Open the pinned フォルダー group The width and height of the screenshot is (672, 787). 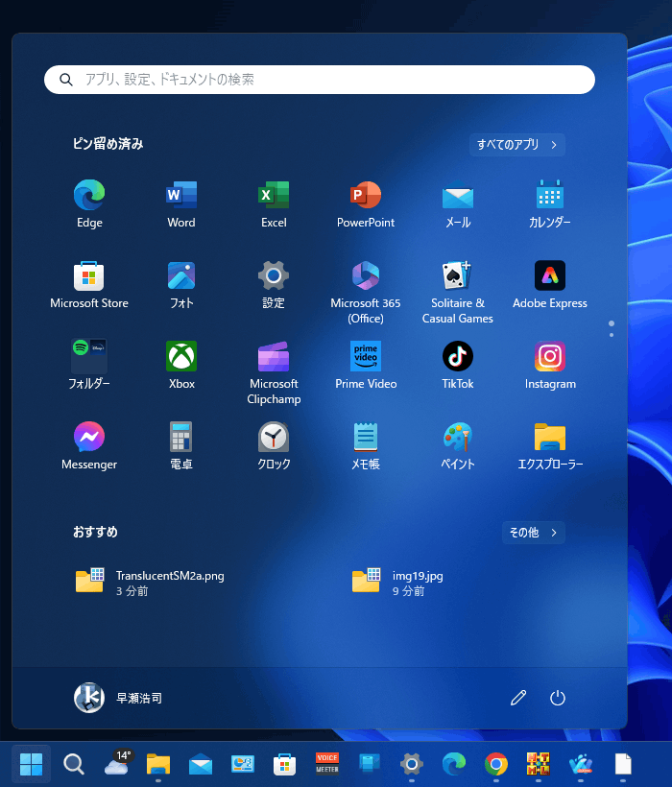tap(89, 365)
